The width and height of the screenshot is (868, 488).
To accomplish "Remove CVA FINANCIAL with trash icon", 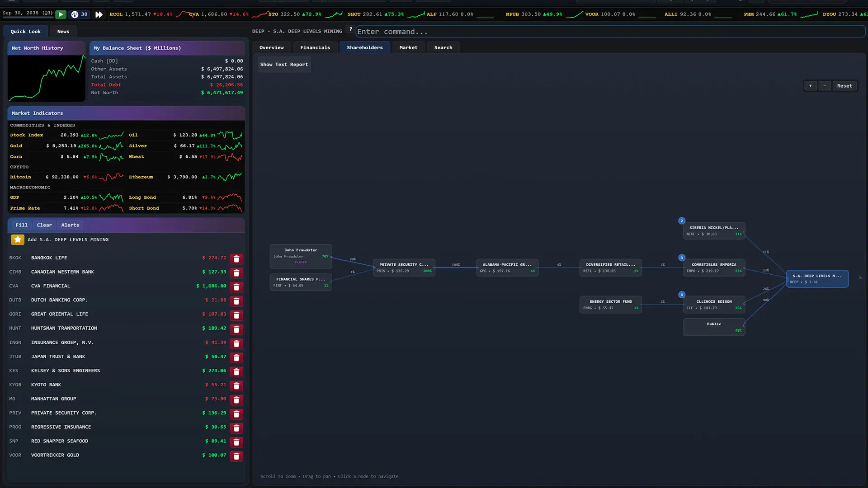I will pyautogui.click(x=236, y=287).
